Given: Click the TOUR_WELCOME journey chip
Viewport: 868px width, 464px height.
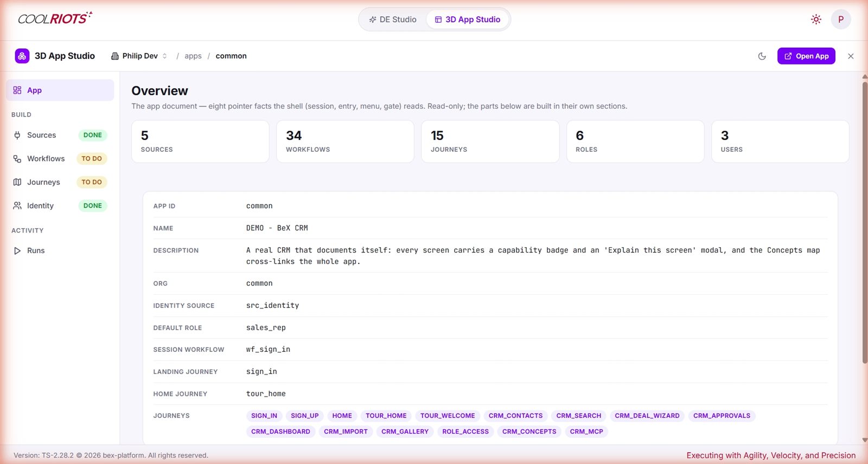Looking at the screenshot, I should click(448, 416).
